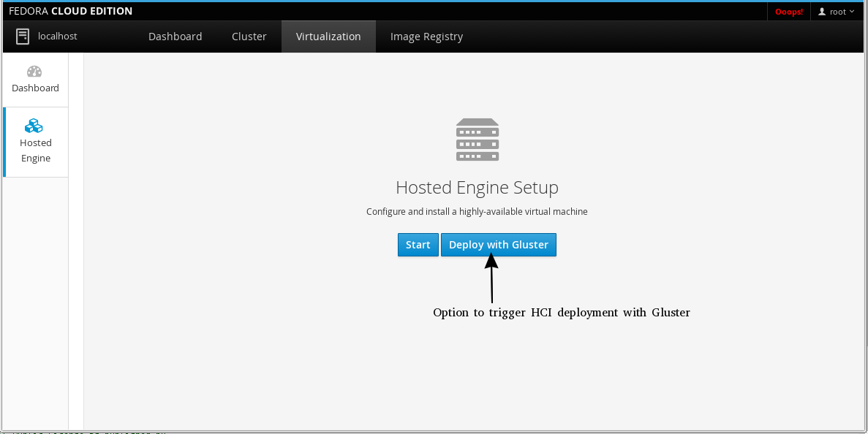The image size is (868, 434).
Task: Click the user silhouette icon next to root
Action: tap(820, 11)
